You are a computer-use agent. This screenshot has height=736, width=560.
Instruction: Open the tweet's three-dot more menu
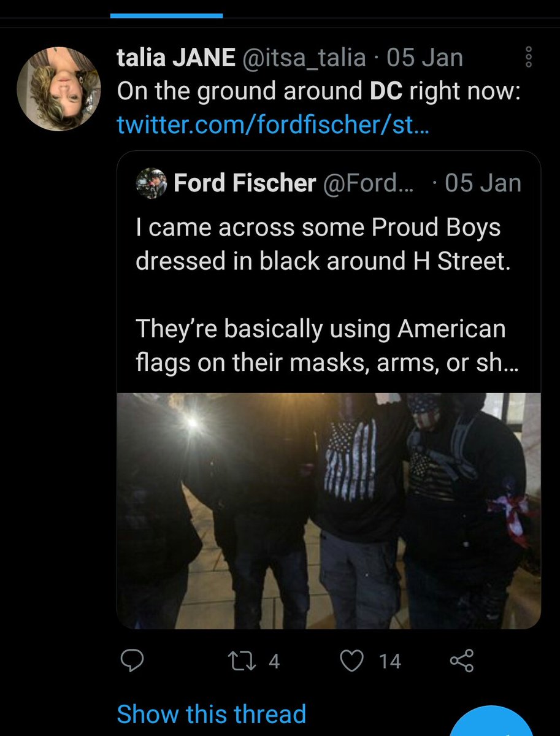[529, 57]
